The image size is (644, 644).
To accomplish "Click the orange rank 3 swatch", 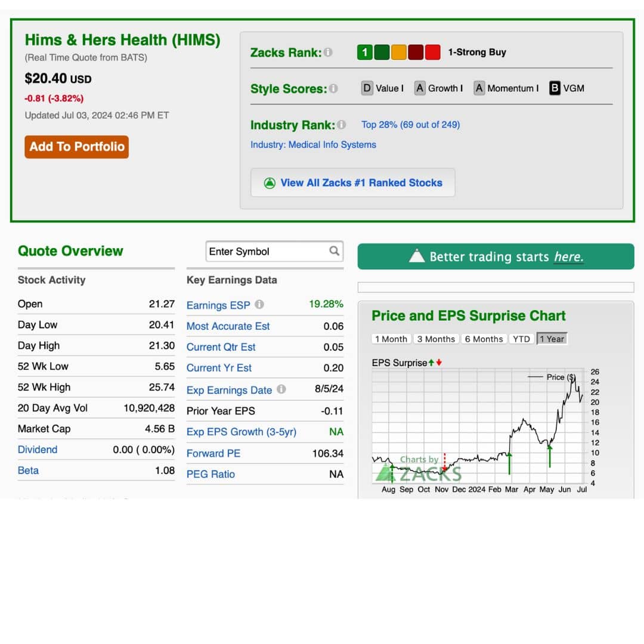I will (x=399, y=52).
